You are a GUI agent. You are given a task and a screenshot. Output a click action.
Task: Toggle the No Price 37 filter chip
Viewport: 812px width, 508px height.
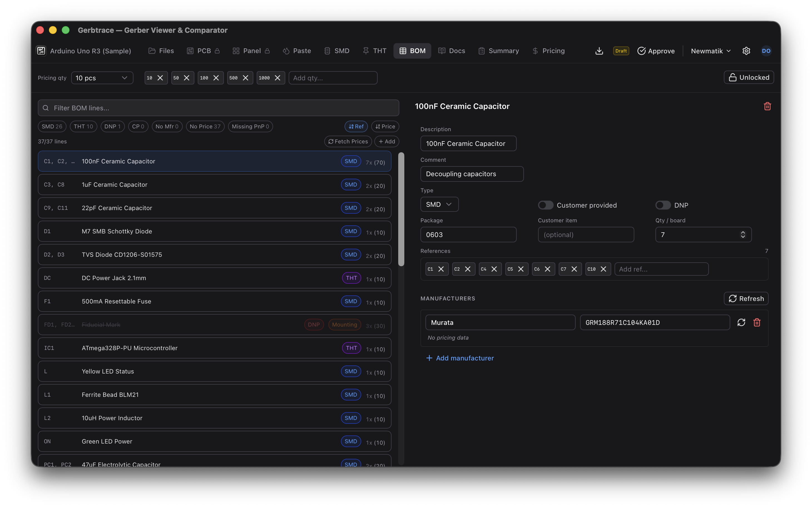click(x=205, y=126)
